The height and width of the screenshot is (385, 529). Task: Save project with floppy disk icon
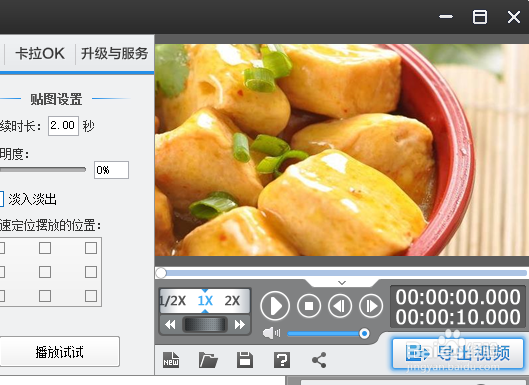tap(245, 360)
